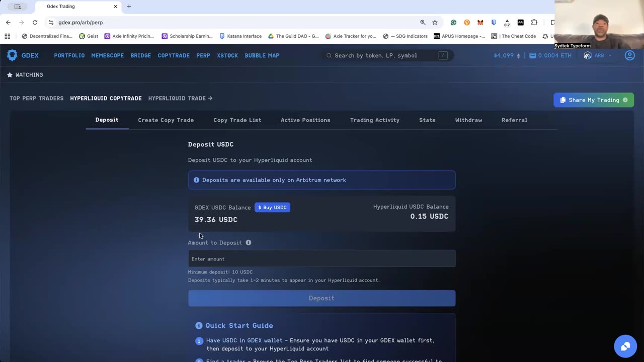Click the browser address bar URL
The image size is (644, 362).
pyautogui.click(x=80, y=23)
